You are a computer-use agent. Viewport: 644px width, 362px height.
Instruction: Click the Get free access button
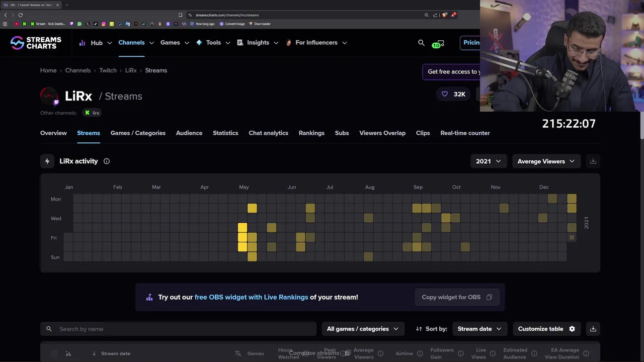point(451,72)
